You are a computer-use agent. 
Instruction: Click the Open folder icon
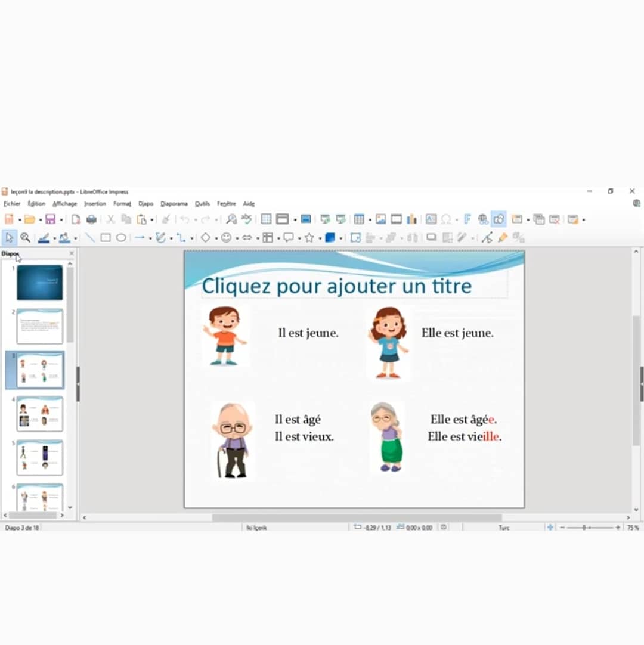coord(29,219)
